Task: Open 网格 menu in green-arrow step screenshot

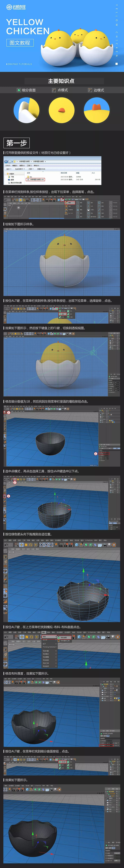Action: click(x=29, y=540)
